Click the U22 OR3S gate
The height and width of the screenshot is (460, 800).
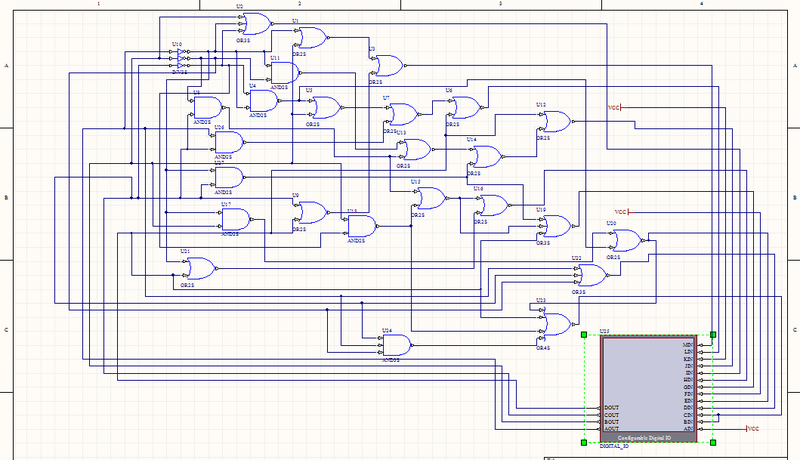click(590, 275)
